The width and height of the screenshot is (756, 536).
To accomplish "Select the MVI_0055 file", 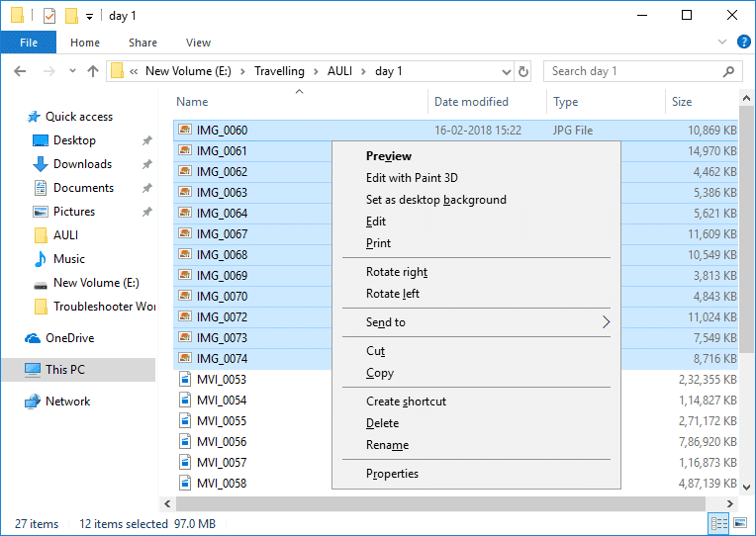I will tap(222, 421).
